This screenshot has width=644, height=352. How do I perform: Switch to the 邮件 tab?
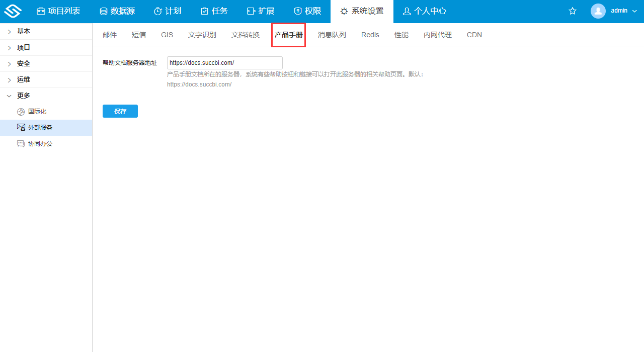(110, 35)
